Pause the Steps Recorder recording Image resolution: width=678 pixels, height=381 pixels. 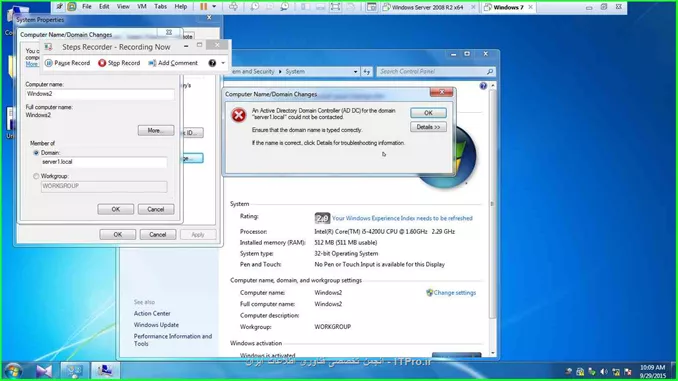coord(67,63)
